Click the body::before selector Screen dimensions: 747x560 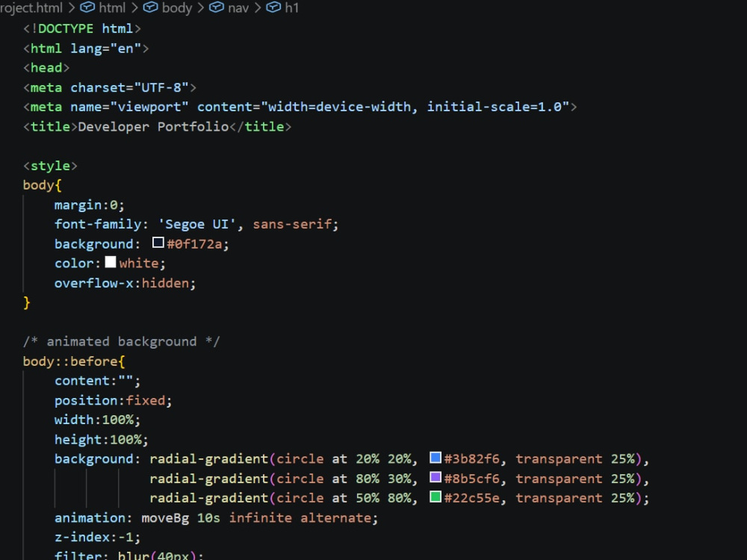click(70, 361)
